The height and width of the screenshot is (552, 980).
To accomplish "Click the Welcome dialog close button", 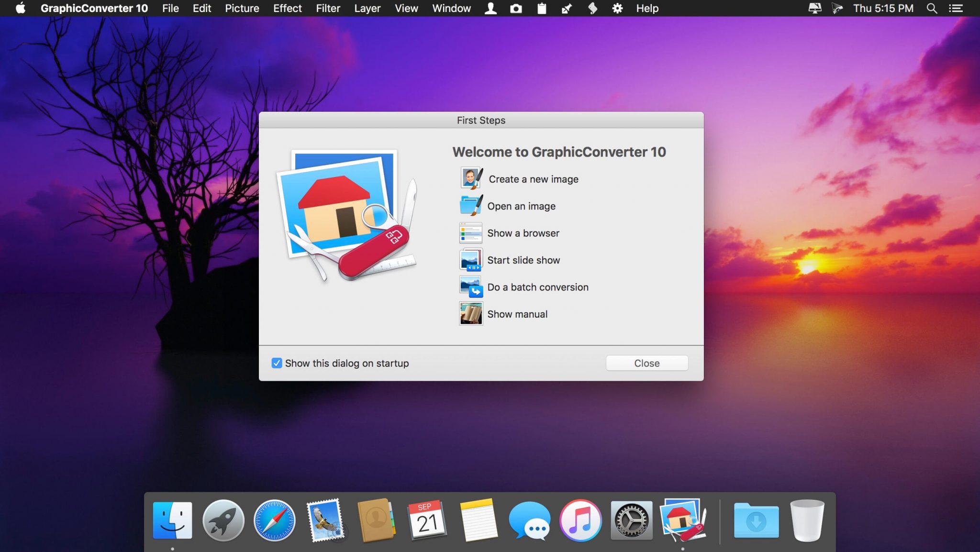I will tap(646, 363).
